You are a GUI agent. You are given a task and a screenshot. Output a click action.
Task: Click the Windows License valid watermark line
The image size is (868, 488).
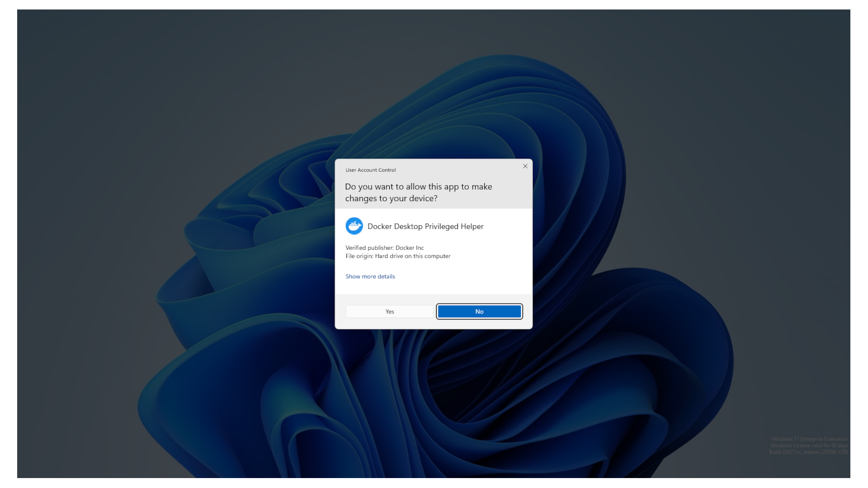click(x=809, y=446)
